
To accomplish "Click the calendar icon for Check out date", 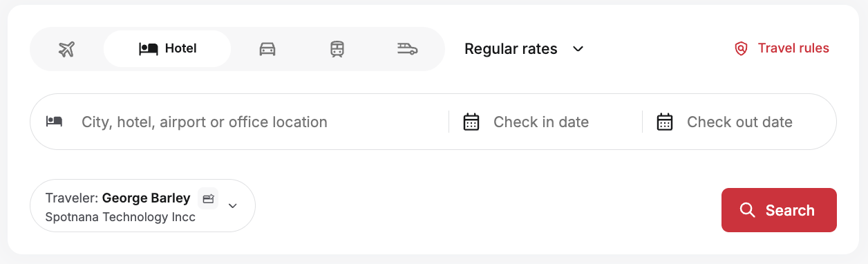I will pos(665,122).
